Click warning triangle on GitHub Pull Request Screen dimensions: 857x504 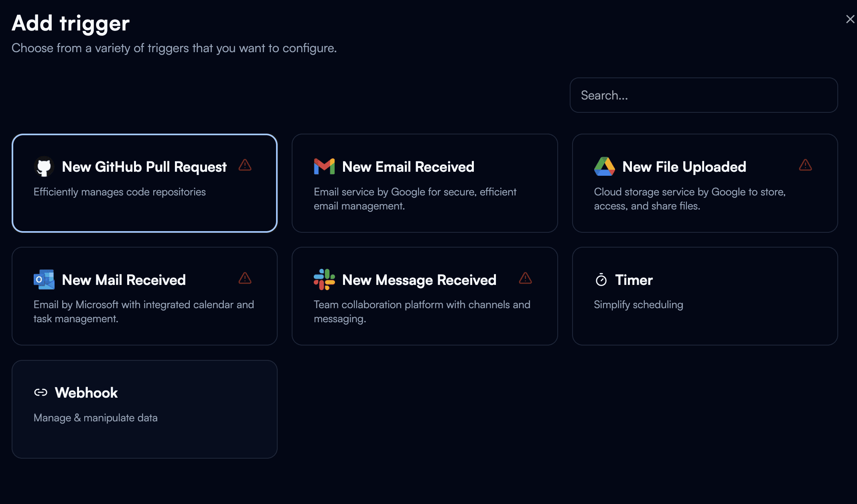[245, 165]
